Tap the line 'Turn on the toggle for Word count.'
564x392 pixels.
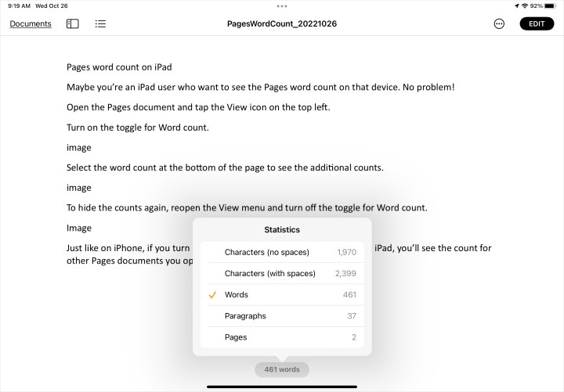(x=138, y=128)
